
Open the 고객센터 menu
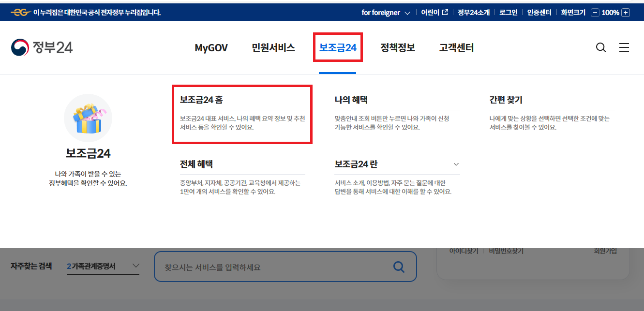456,47
